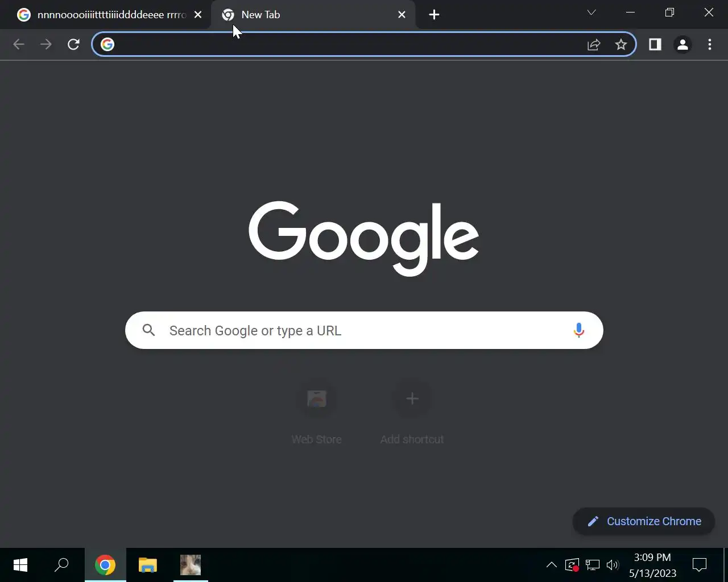Minimize the Chrome window

[630, 13]
